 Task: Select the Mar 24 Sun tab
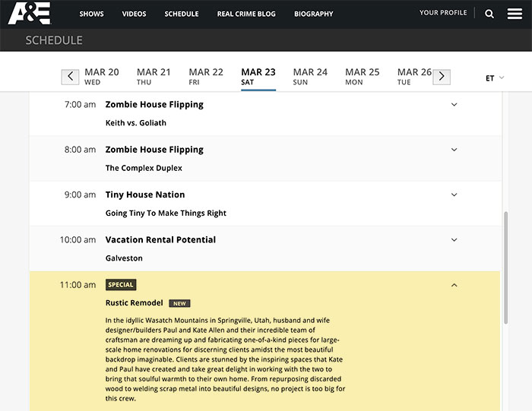coord(310,77)
